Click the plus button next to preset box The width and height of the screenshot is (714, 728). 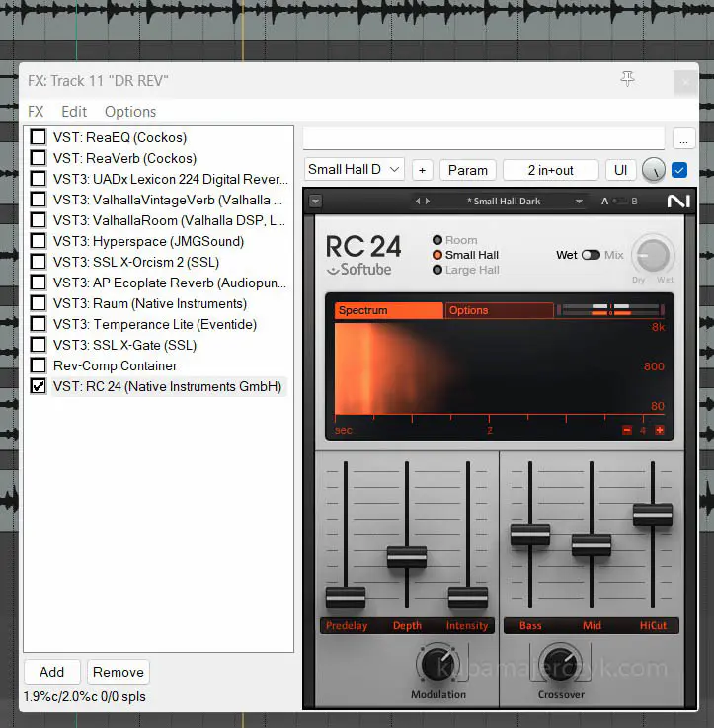[x=423, y=170]
